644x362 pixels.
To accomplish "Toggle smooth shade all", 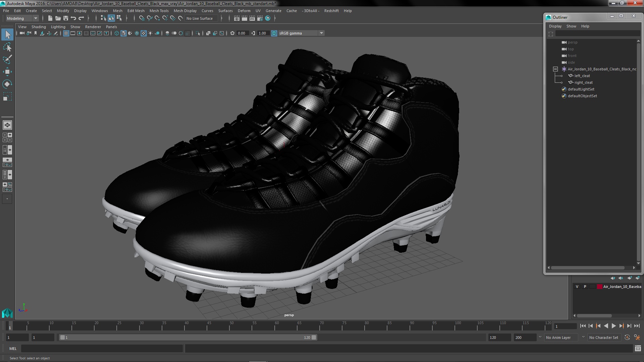I will coord(123,33).
